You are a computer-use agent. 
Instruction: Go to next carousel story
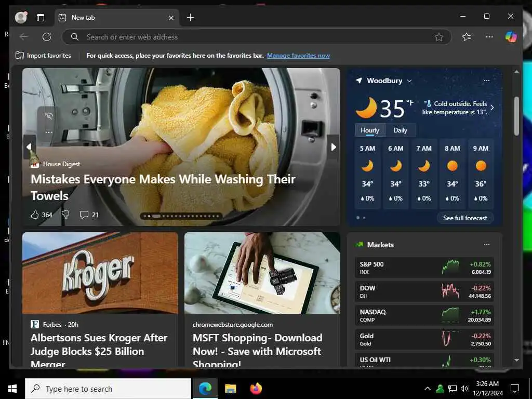click(333, 147)
